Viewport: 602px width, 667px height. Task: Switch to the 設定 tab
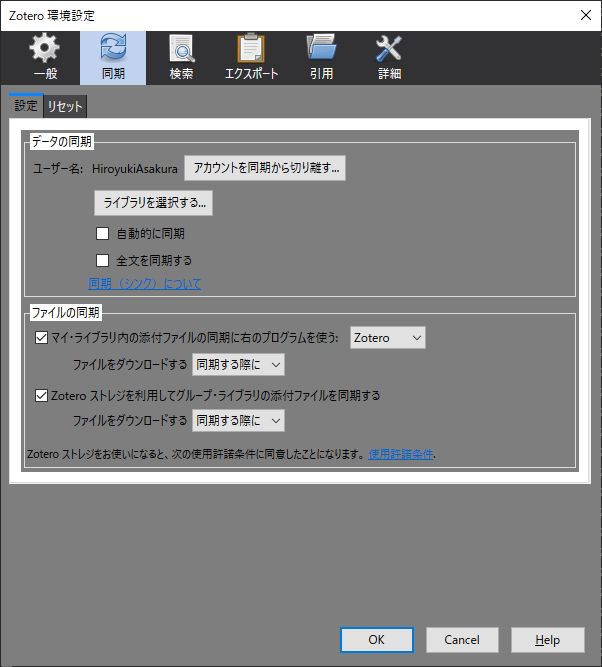[26, 105]
